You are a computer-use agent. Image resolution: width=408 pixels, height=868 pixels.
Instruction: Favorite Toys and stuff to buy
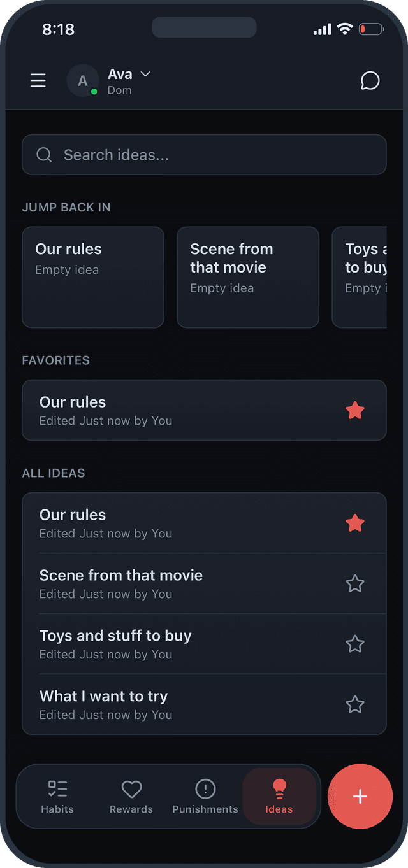point(355,644)
